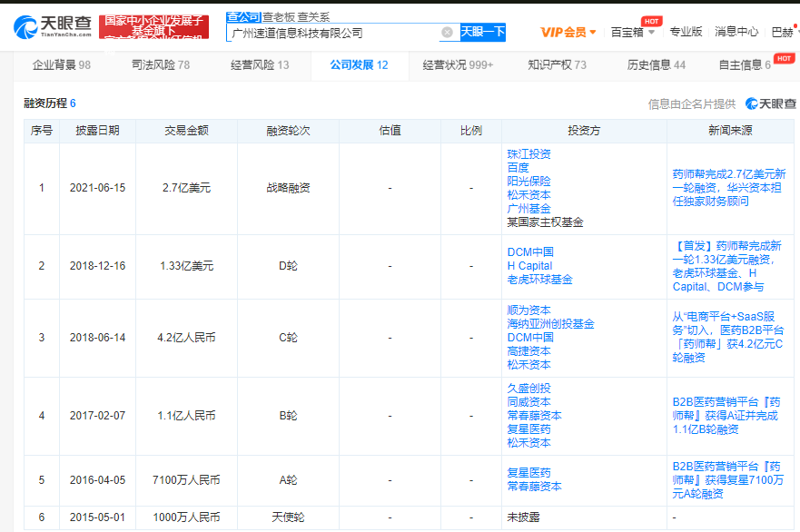
Task: Open news about 1.1亿B轮 financing
Action: point(726,416)
